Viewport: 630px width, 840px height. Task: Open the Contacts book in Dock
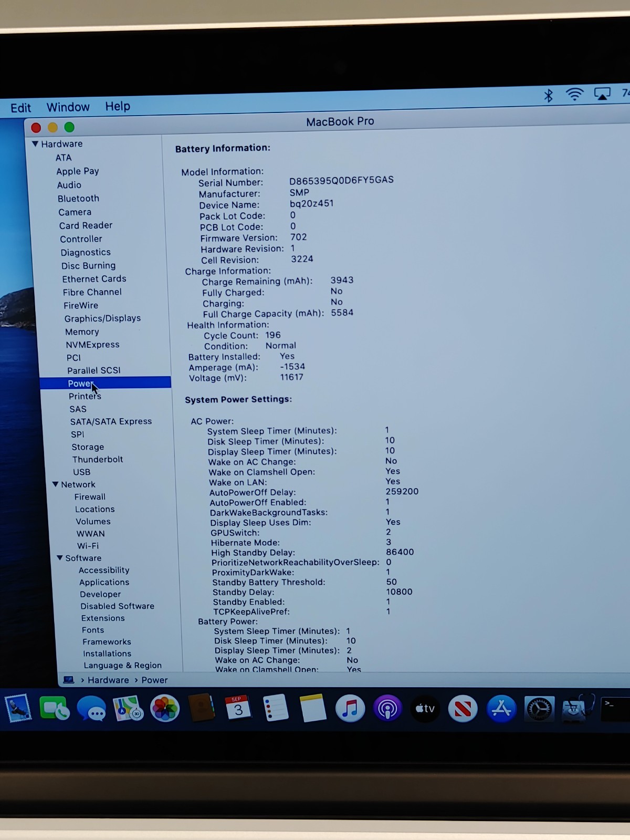coord(202,709)
